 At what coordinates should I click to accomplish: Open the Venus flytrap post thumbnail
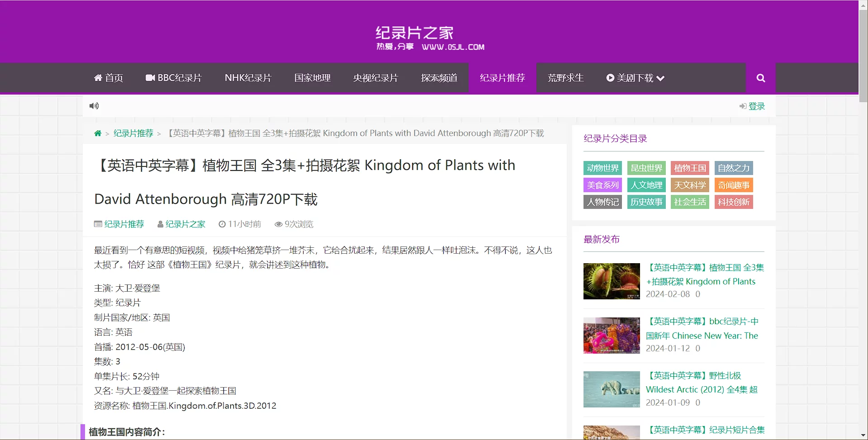pyautogui.click(x=612, y=281)
